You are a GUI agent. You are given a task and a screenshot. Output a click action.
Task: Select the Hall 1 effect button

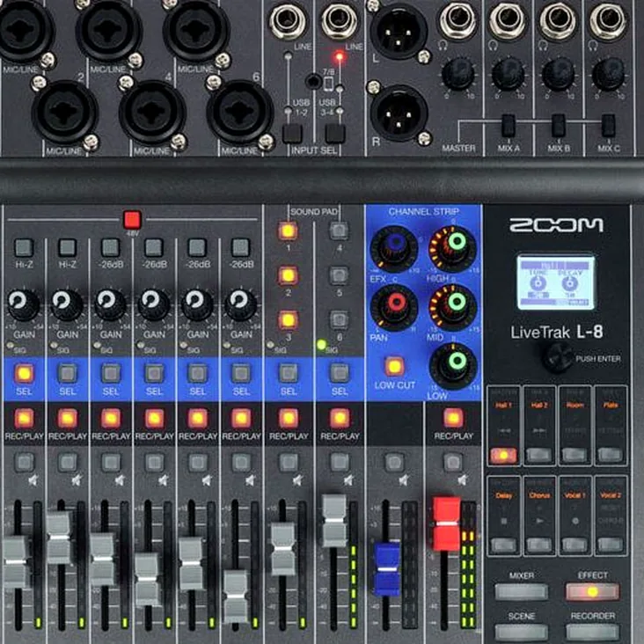tap(503, 455)
